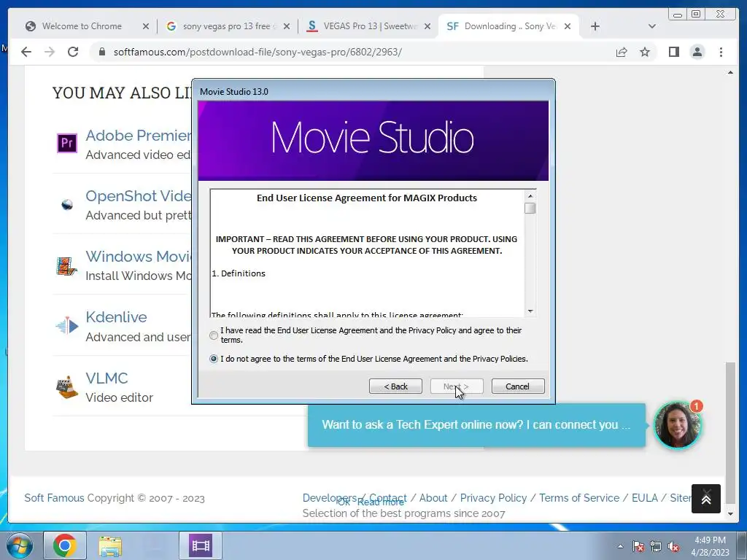The height and width of the screenshot is (560, 747).
Task: Click the greyed-out Next button in installer
Action: (x=457, y=386)
